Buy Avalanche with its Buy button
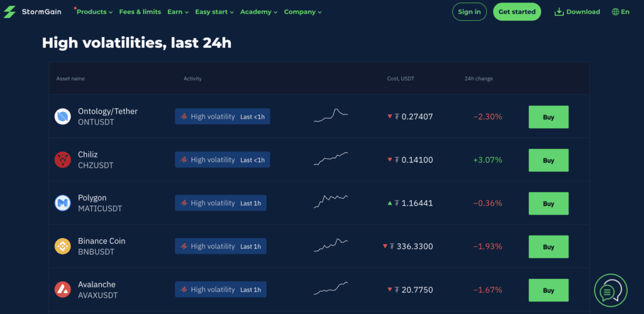The image size is (644, 314). (x=548, y=290)
